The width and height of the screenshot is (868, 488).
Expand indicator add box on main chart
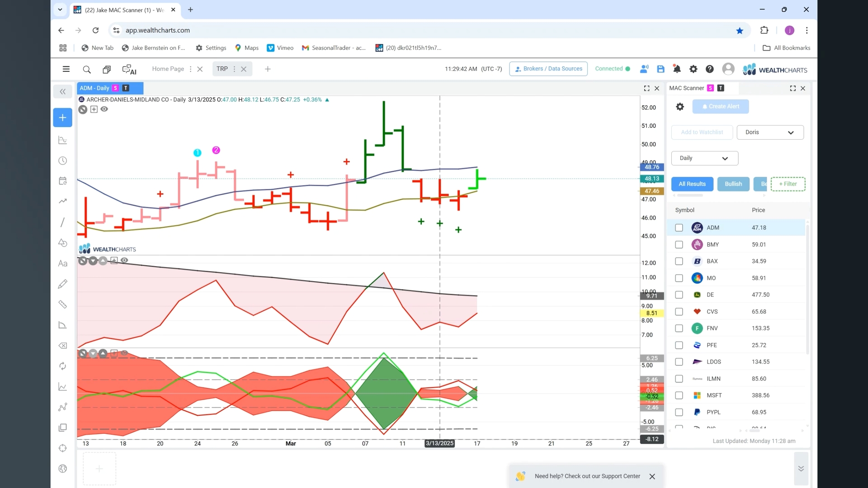94,109
